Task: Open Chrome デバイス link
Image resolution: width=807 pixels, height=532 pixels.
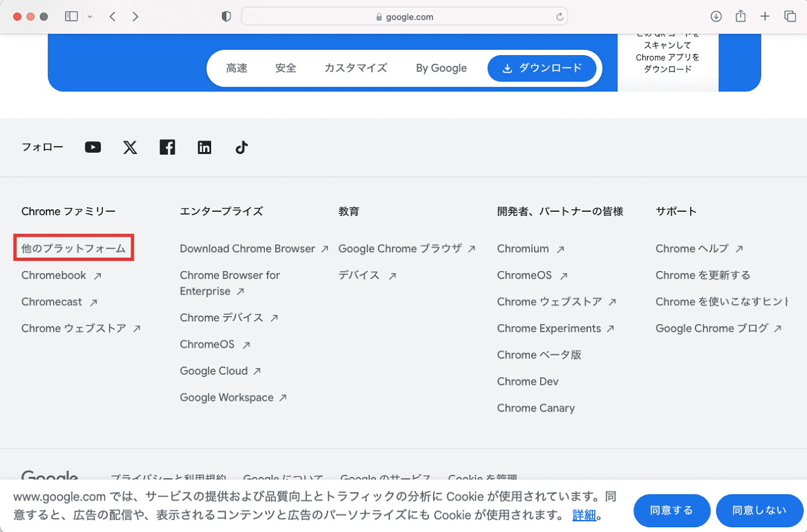Action: pos(229,317)
